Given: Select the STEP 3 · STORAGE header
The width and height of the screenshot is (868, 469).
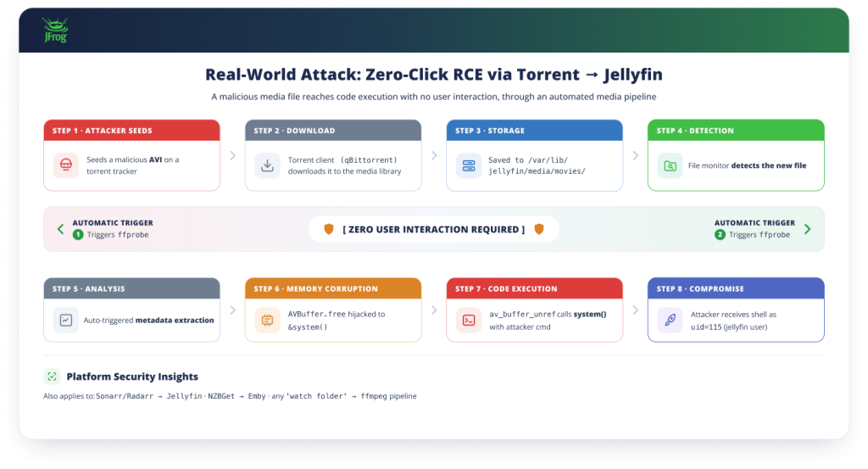Looking at the screenshot, I should pyautogui.click(x=535, y=131).
